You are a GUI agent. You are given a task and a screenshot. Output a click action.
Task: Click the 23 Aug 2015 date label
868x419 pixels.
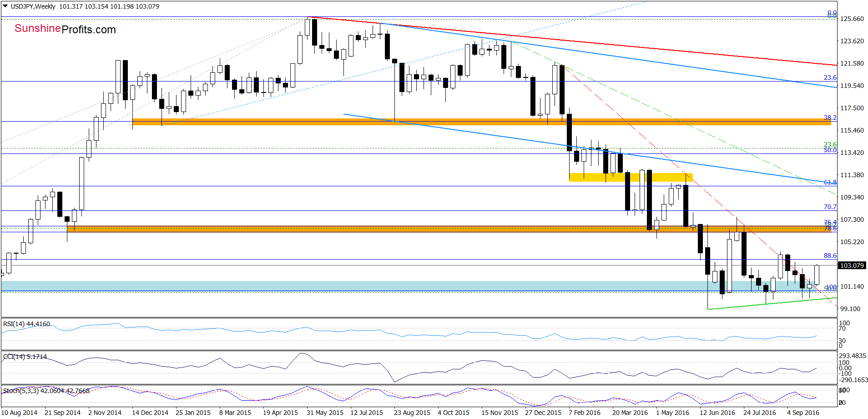[412, 413]
